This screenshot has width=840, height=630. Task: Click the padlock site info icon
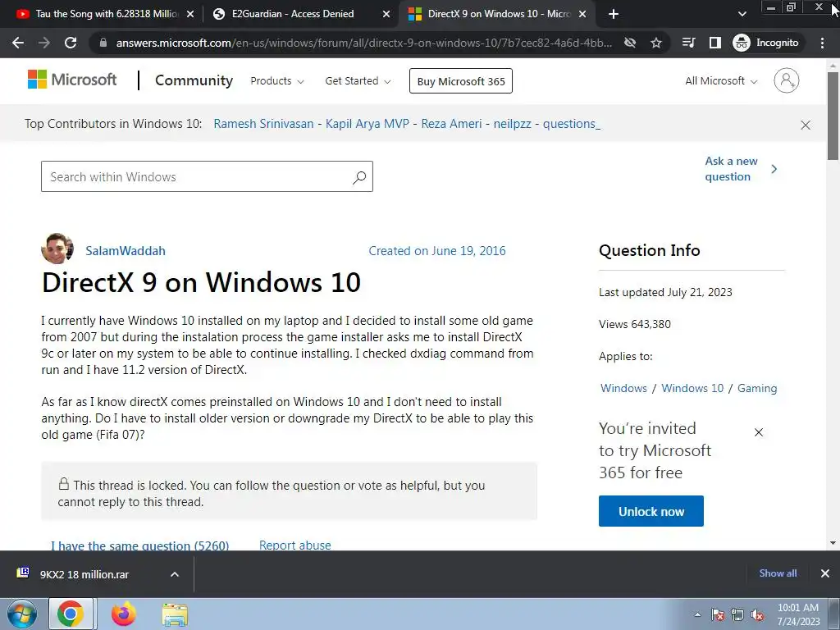[x=103, y=43]
